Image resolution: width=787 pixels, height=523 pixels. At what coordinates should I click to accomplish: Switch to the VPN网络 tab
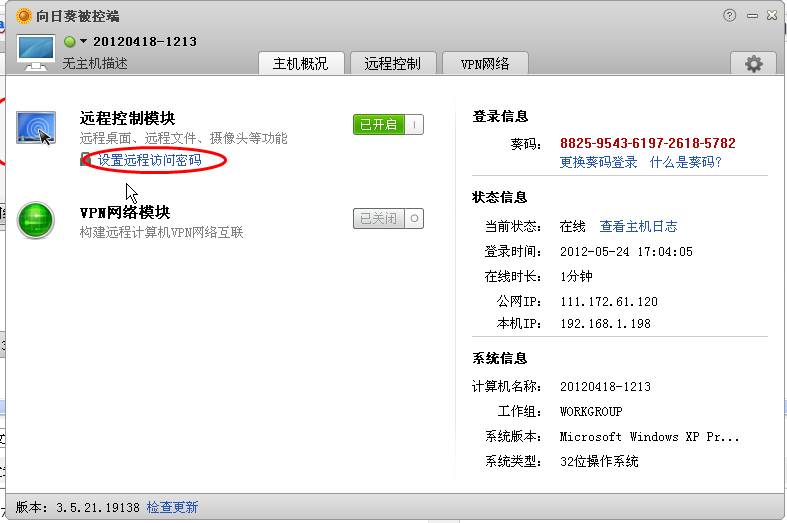[x=485, y=64]
